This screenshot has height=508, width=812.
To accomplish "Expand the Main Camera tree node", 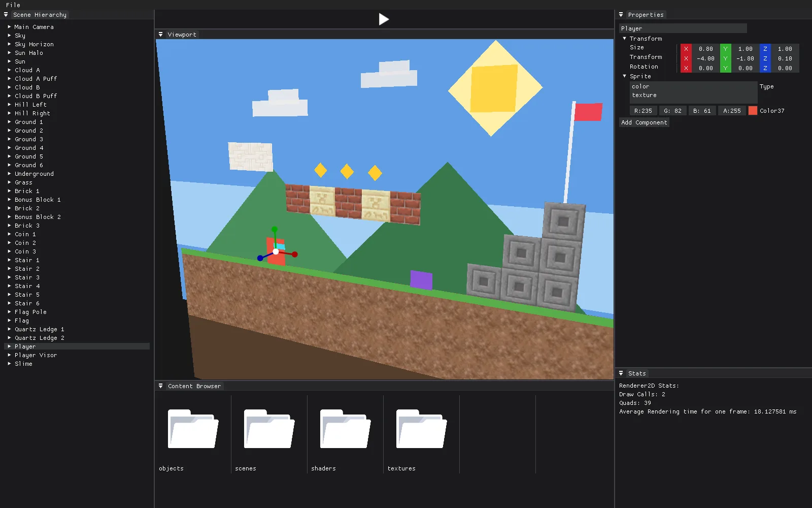I will coord(9,27).
